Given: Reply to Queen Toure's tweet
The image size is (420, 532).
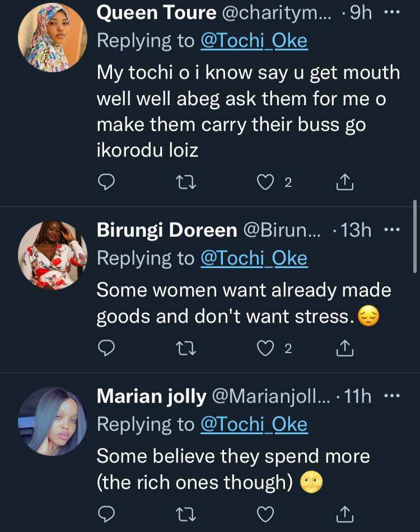Looking at the screenshot, I should click(x=106, y=182).
